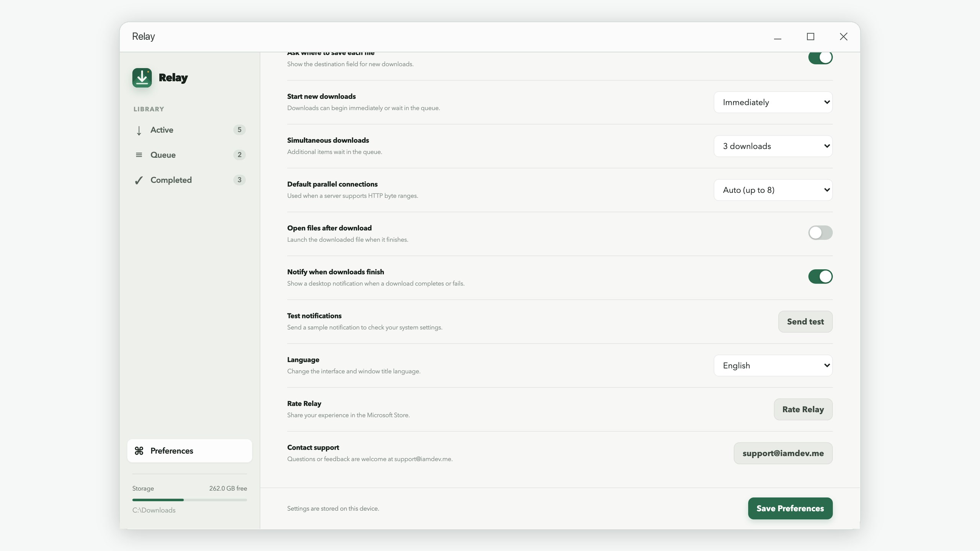The image size is (980, 551).
Task: Click the Language setting heading
Action: click(x=303, y=360)
